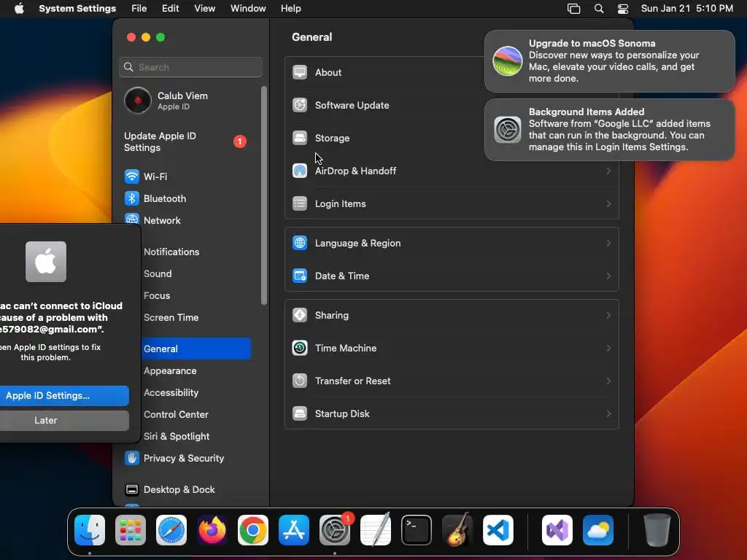747x560 pixels.
Task: Expand the Sharing row chevron
Action: pyautogui.click(x=608, y=315)
